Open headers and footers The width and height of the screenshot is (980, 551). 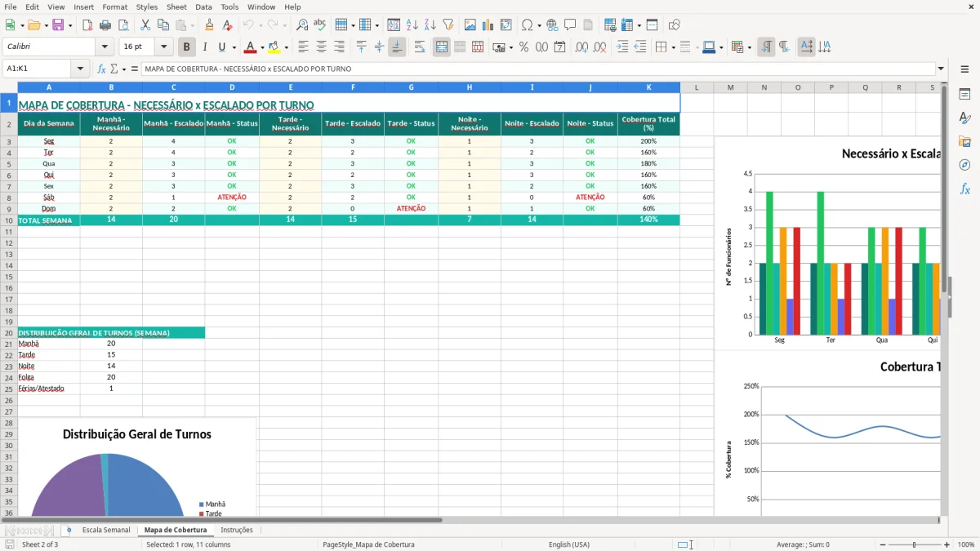coord(588,25)
